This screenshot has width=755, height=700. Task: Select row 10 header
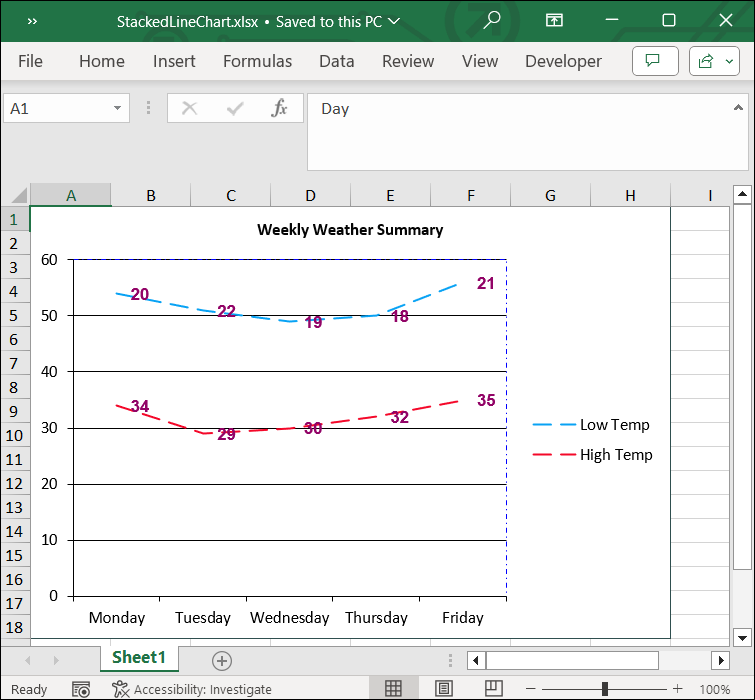[x=14, y=436]
